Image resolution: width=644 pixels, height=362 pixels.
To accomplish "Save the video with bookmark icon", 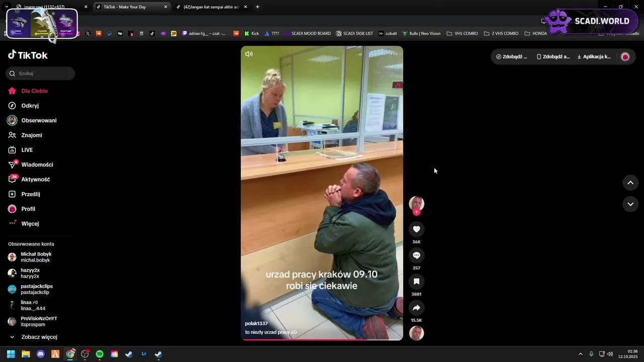I will [x=417, y=282].
